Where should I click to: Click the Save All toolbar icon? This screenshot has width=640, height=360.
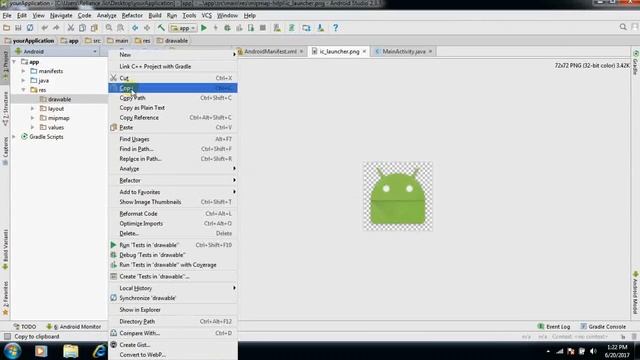click(x=18, y=28)
